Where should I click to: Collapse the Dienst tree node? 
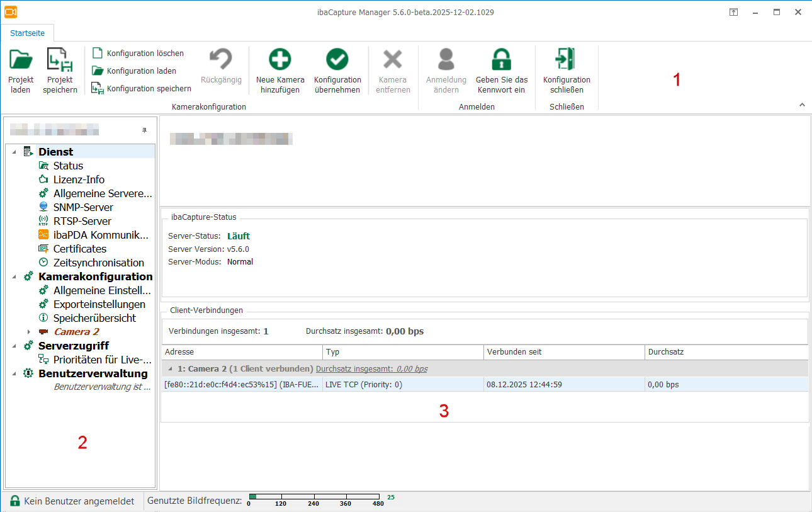click(14, 152)
